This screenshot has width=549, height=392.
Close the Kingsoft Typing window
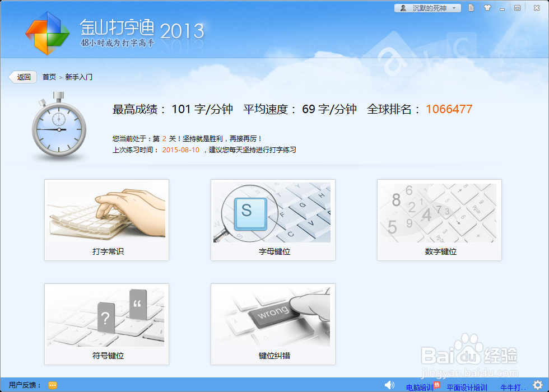pyautogui.click(x=537, y=8)
